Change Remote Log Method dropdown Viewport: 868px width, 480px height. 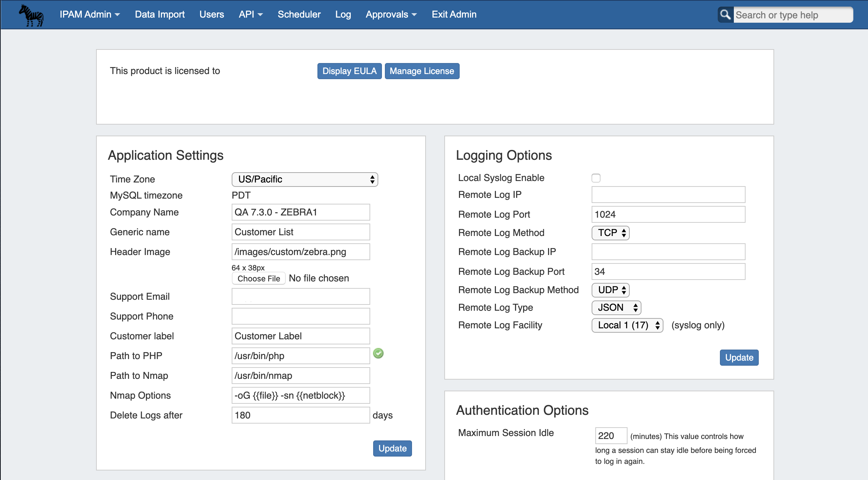pyautogui.click(x=610, y=233)
